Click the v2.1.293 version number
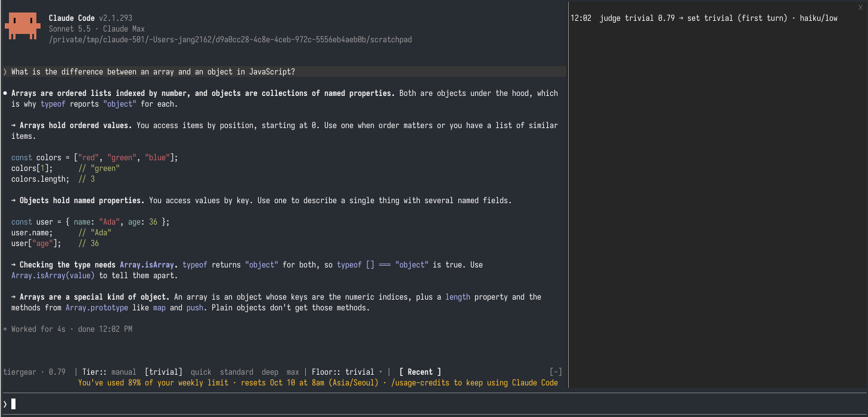Viewport: 868px width, 417px height. pos(116,18)
